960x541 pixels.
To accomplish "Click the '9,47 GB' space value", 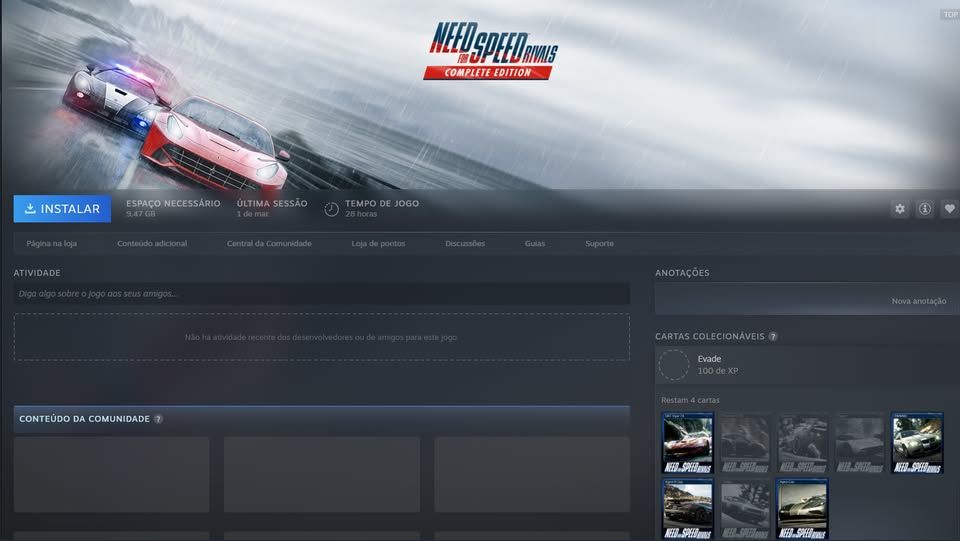I will point(141,214).
